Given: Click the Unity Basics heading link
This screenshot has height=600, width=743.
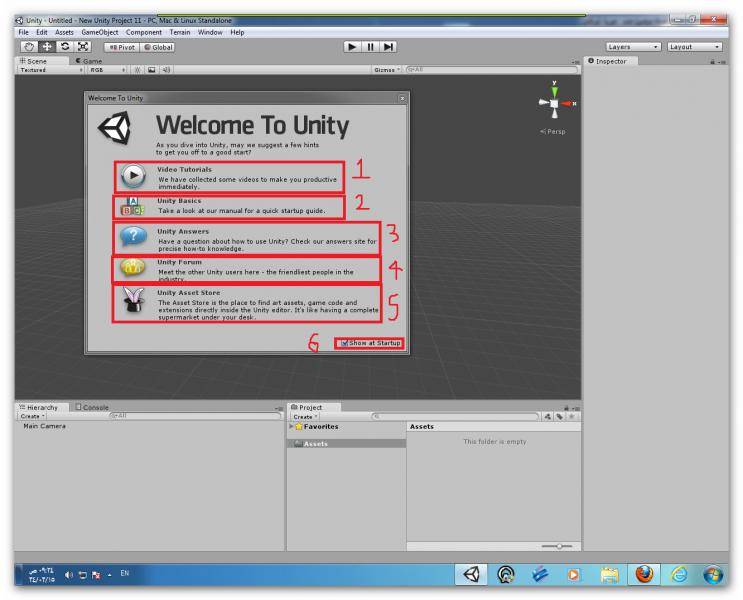Looking at the screenshot, I should (179, 201).
